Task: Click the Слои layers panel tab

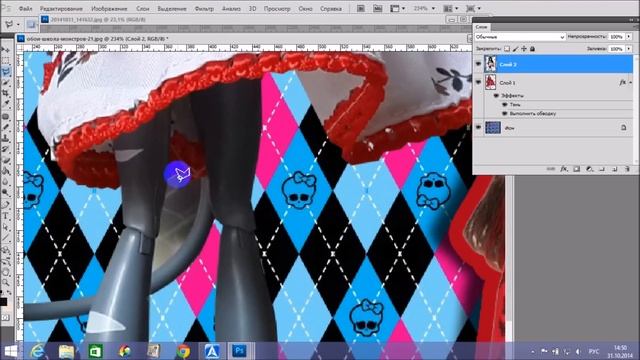Action: click(482, 27)
